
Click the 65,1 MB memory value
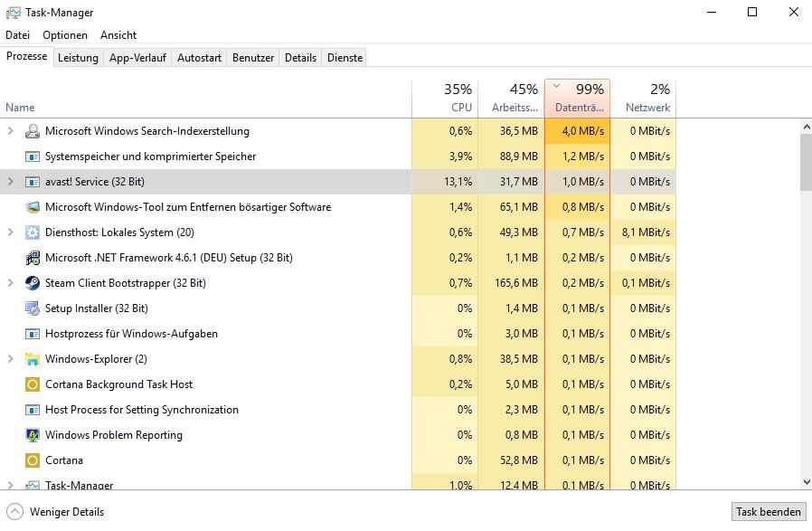(519, 207)
